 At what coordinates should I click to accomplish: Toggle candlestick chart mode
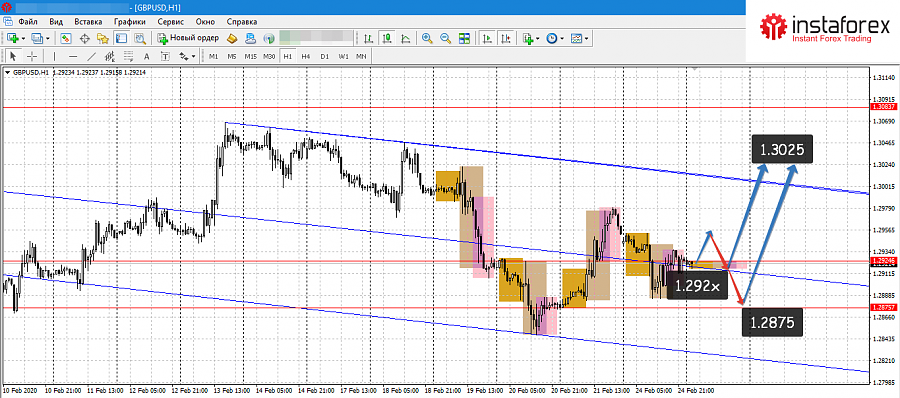(387, 38)
